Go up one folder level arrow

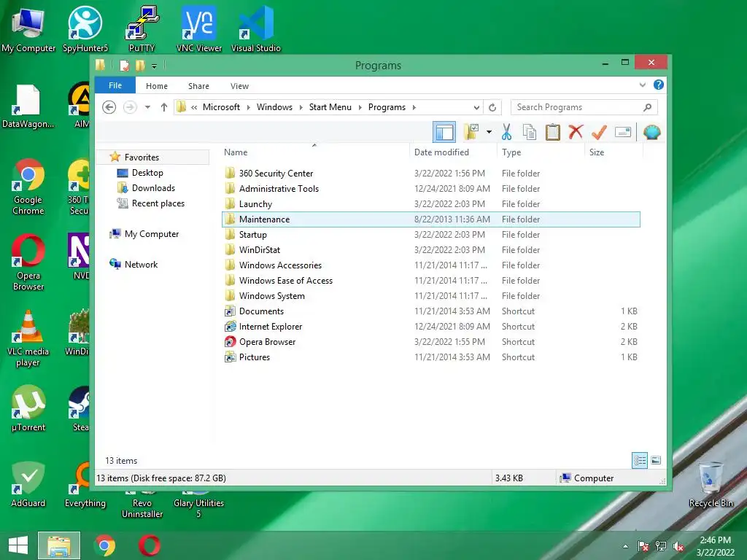click(164, 107)
